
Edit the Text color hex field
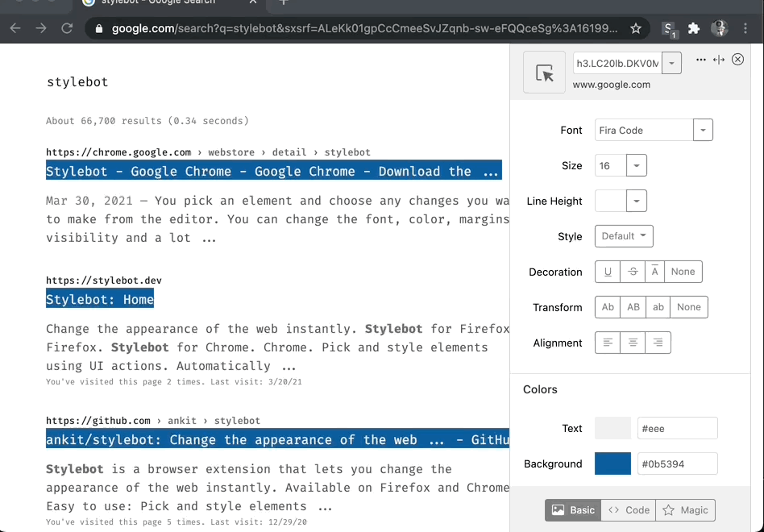677,429
